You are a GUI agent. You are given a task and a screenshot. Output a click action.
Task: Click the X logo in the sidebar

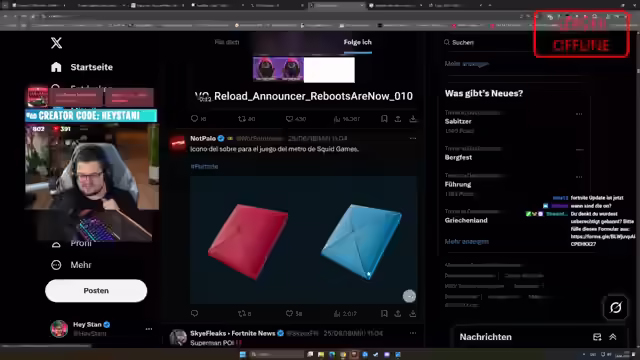pyautogui.click(x=56, y=43)
